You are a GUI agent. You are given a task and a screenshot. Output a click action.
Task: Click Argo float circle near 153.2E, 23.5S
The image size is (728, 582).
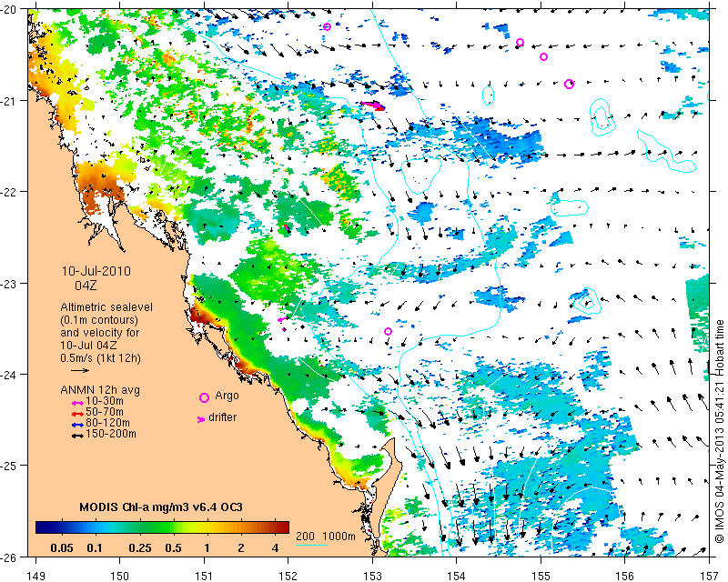389,331
